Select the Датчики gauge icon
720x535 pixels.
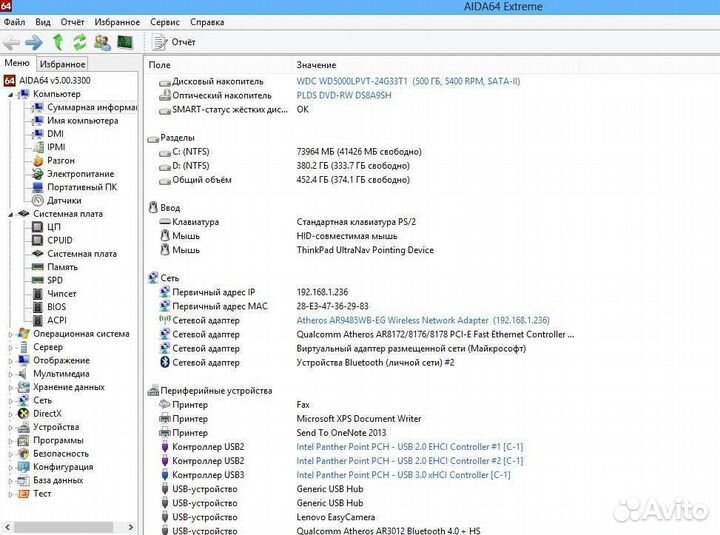pyautogui.click(x=38, y=201)
